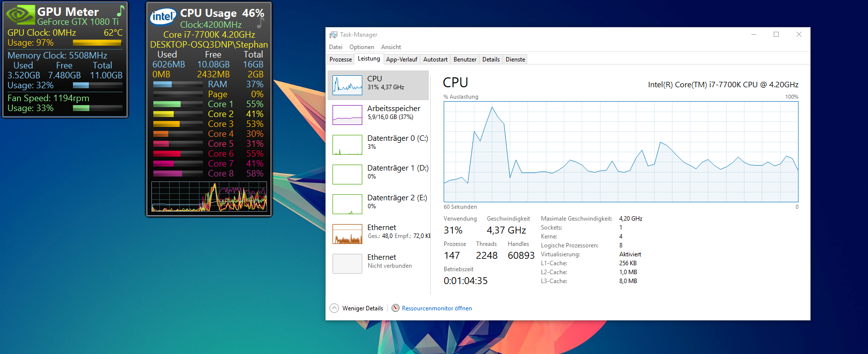Click the Threads value 2248
Screen dimensions: 868x354
(x=486, y=255)
